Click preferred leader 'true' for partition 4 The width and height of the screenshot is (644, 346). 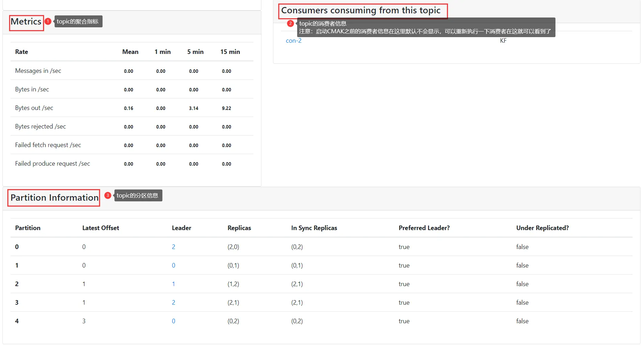click(404, 321)
